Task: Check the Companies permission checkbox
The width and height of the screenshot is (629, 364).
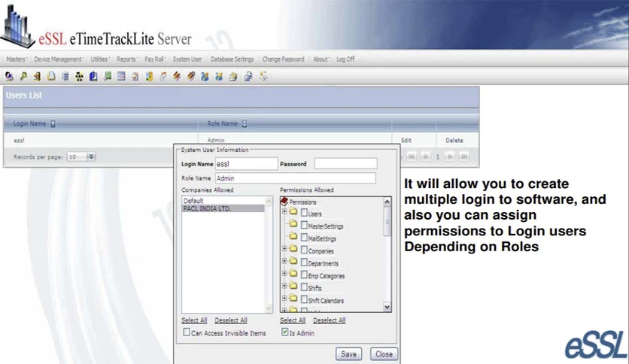Action: coord(304,250)
